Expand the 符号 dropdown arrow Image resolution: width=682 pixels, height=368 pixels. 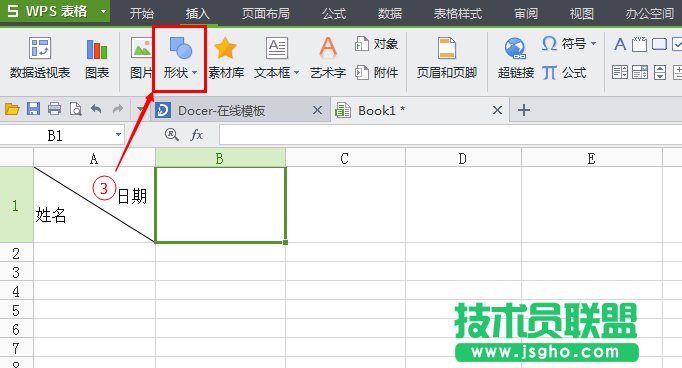pos(593,43)
